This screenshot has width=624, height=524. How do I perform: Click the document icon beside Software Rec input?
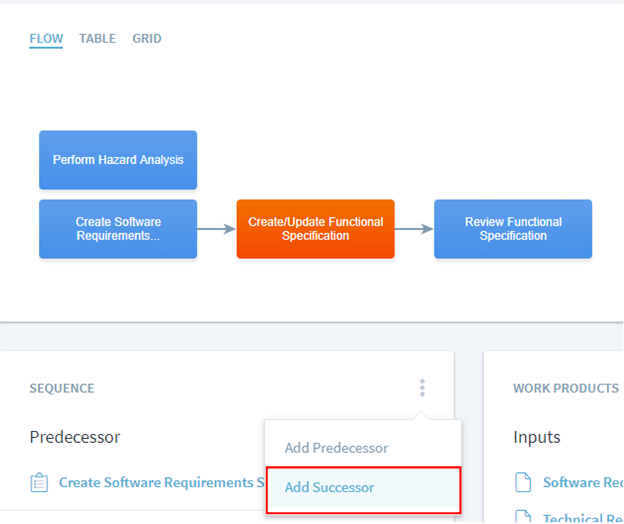tap(523, 483)
